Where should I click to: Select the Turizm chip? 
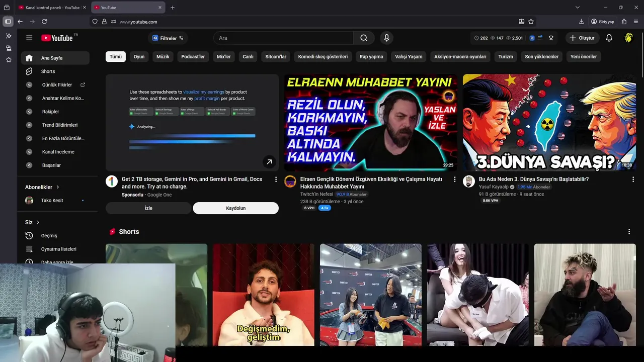(506, 57)
